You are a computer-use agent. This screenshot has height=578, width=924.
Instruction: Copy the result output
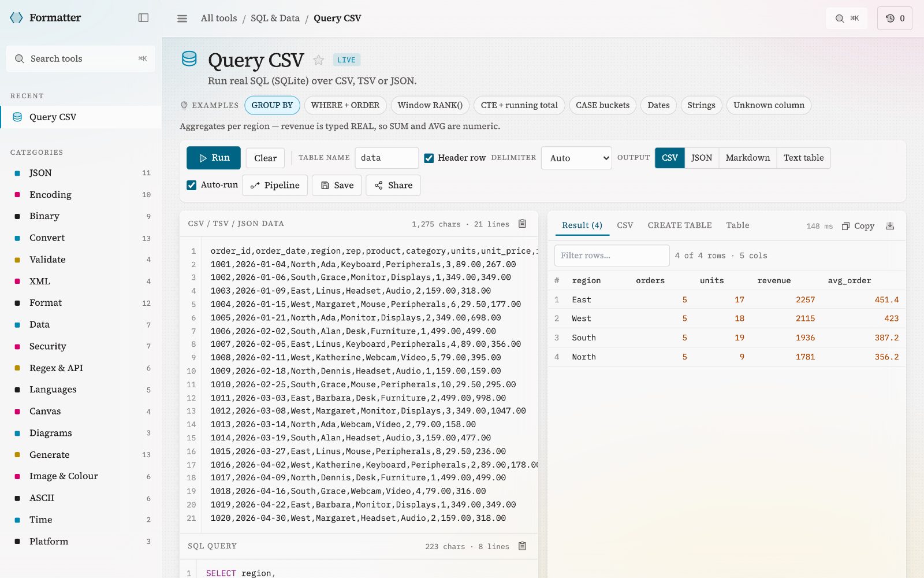pyautogui.click(x=858, y=226)
